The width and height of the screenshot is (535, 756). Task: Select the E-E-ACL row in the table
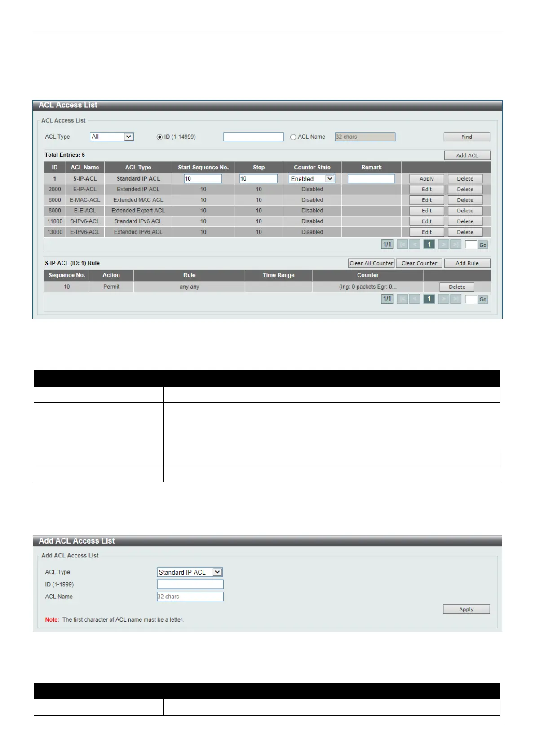85,211
